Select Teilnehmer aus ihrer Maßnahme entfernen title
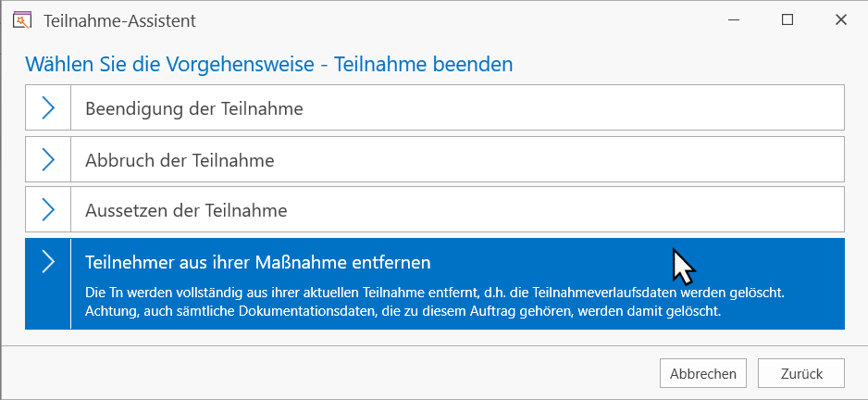Screen dimensions: 868x400 pyautogui.click(x=258, y=262)
